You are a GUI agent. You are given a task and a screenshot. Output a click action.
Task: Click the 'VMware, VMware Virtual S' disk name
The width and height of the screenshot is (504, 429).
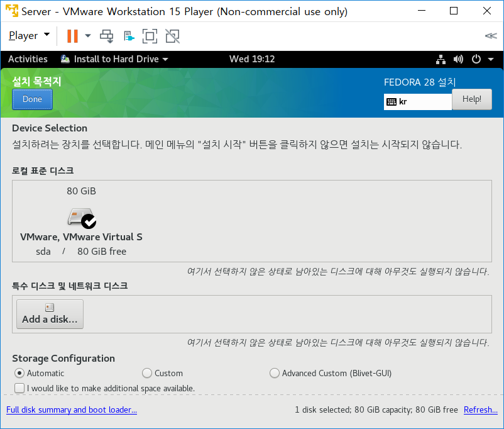click(x=81, y=237)
